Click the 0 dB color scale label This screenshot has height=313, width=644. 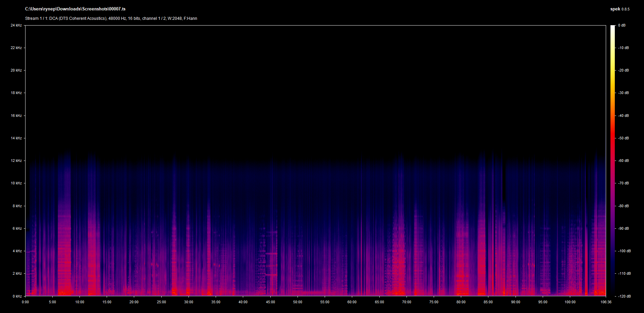(x=622, y=25)
